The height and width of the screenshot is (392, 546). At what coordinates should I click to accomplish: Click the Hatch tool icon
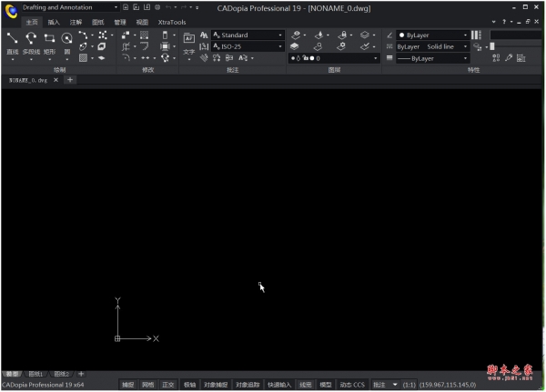pos(83,58)
